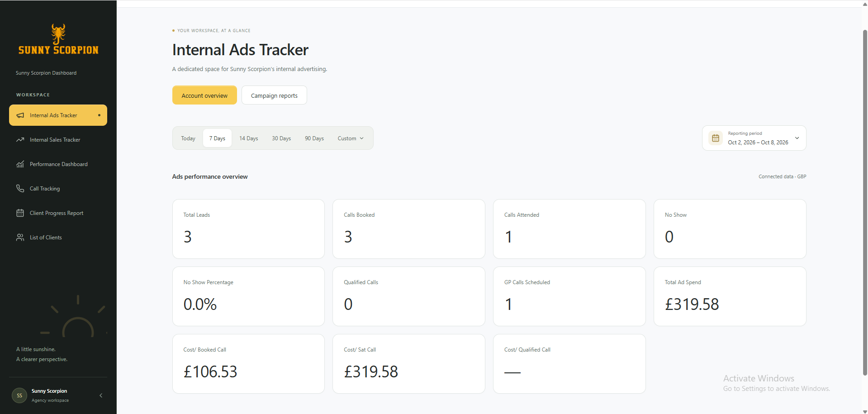Click the Qualified Calls card label
This screenshot has width=868, height=414.
[361, 282]
